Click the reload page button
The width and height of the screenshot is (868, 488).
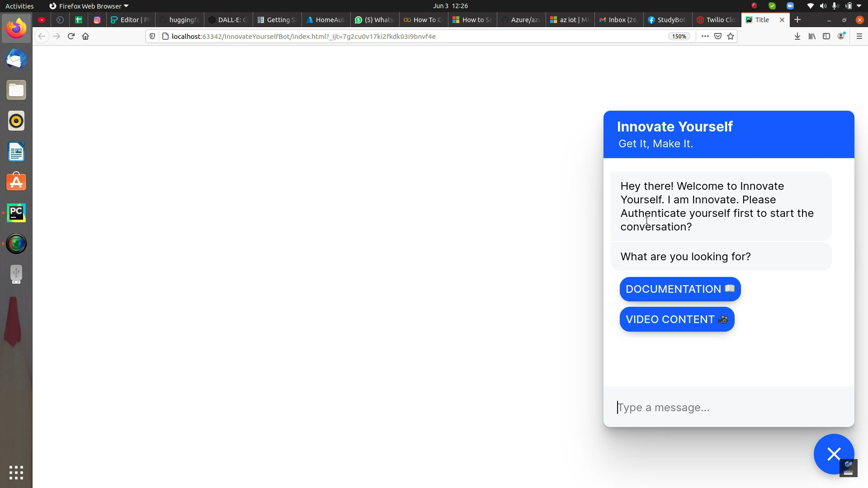71,36
